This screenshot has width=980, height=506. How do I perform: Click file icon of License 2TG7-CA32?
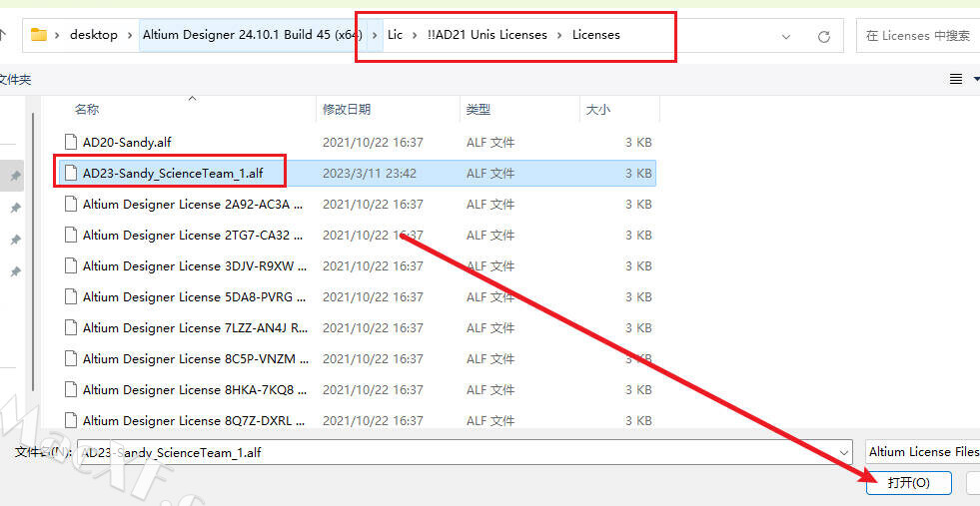click(71, 235)
